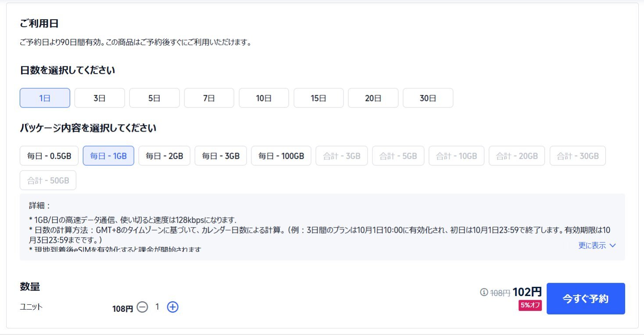Click the minus icon to decrease quantity

[x=142, y=307]
